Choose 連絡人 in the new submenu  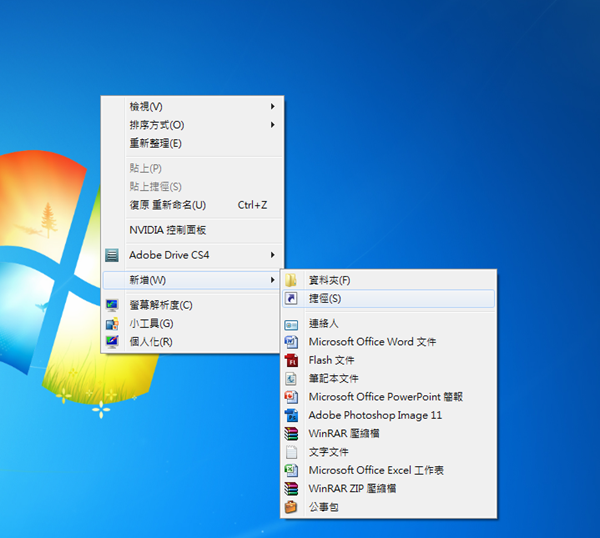click(323, 324)
